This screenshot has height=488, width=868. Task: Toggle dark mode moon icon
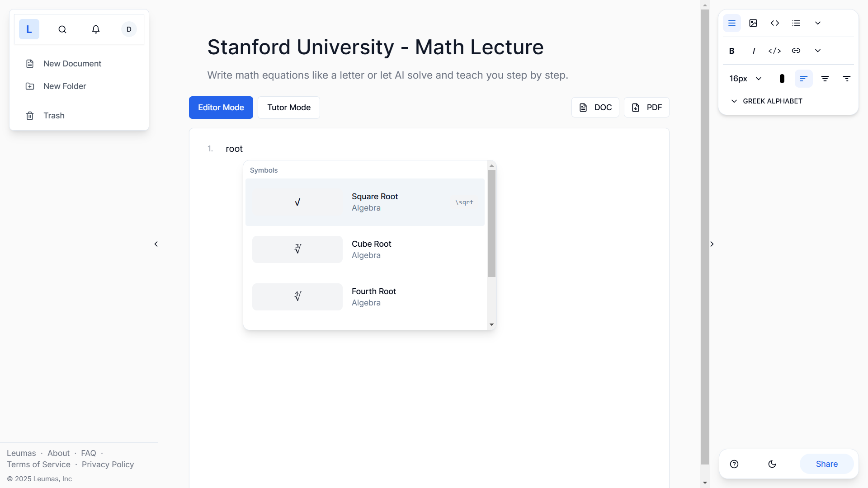(772, 464)
